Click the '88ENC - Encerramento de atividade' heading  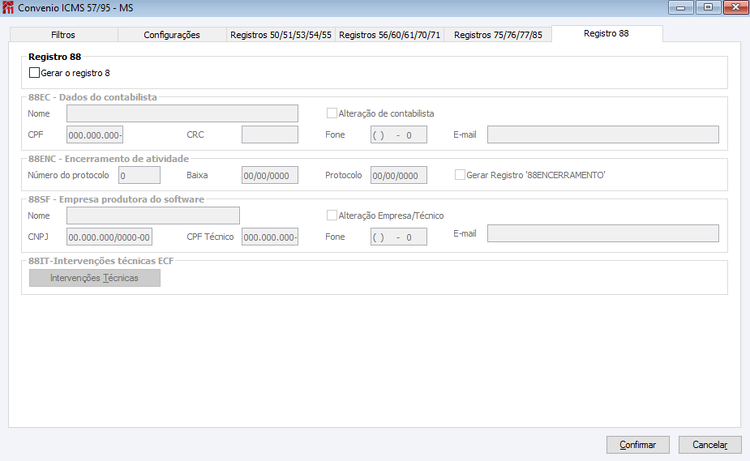[x=109, y=159]
